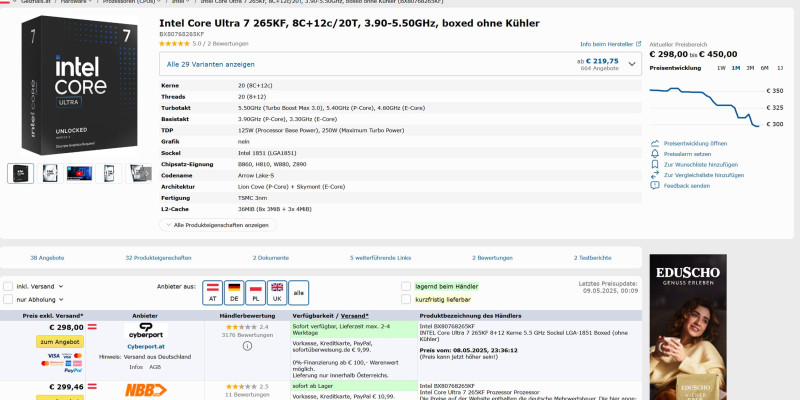800x400 pixels.
Task: Enable the inkl. Versand checkbox
Action: (8, 286)
